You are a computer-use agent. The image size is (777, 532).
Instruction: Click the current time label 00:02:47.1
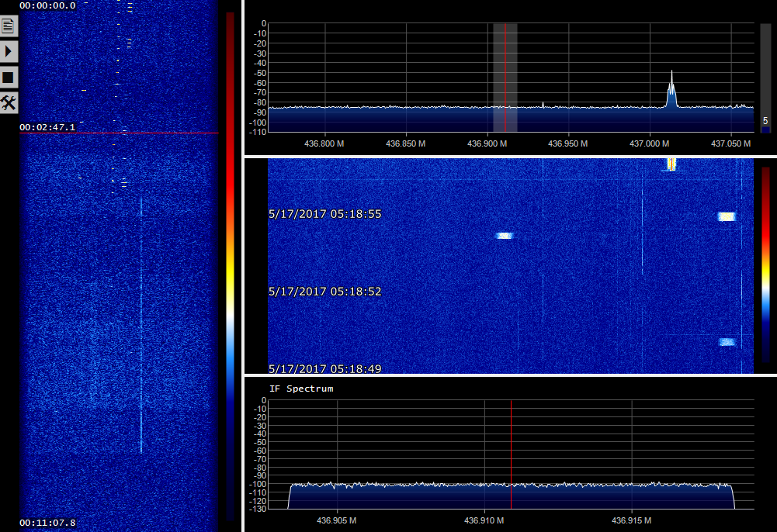click(47, 127)
